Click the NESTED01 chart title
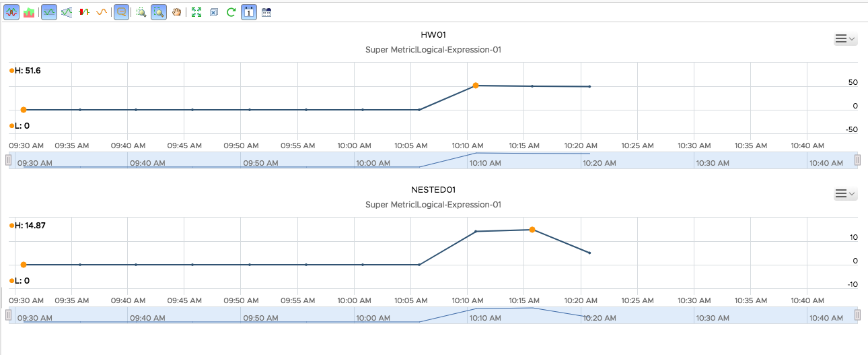 click(x=433, y=190)
